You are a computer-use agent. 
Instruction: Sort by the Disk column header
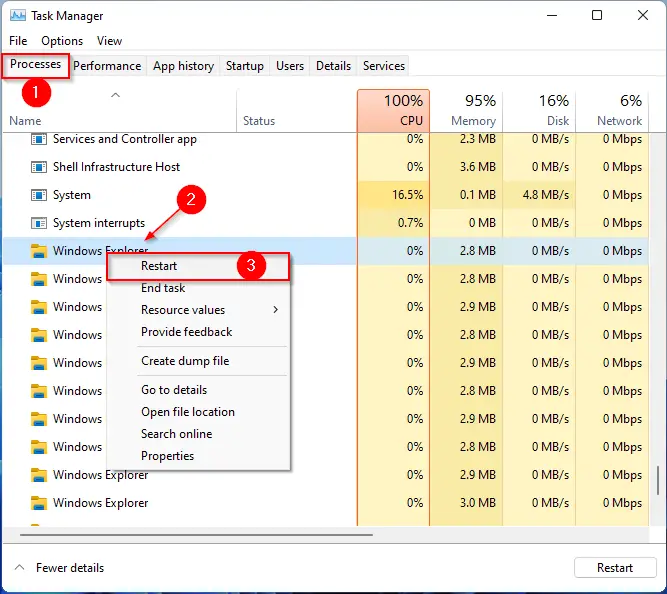pos(539,111)
